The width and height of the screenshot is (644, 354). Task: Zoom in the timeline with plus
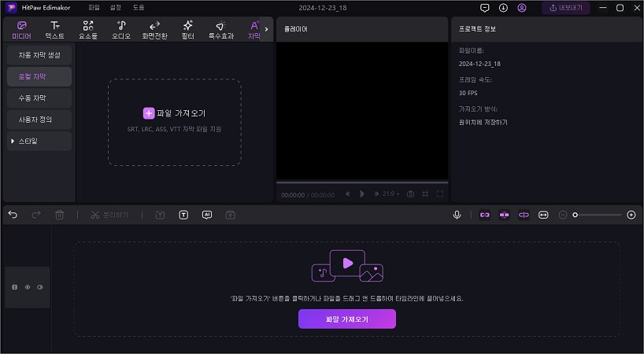pos(631,215)
